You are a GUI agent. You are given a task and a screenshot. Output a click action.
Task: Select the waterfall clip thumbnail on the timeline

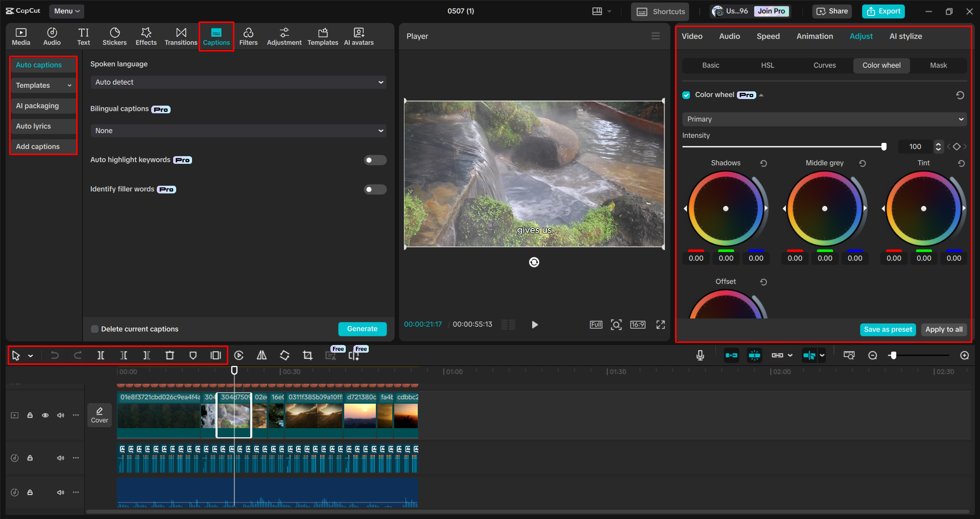click(x=234, y=415)
